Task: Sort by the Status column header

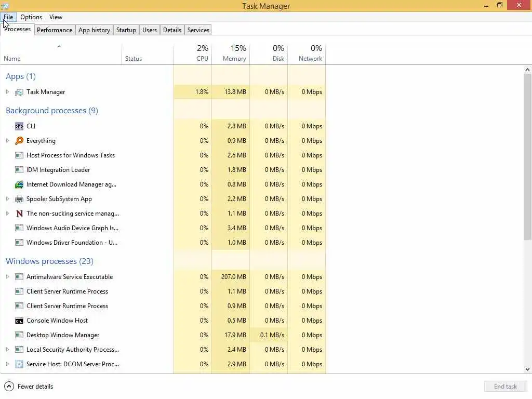Action: (x=148, y=54)
